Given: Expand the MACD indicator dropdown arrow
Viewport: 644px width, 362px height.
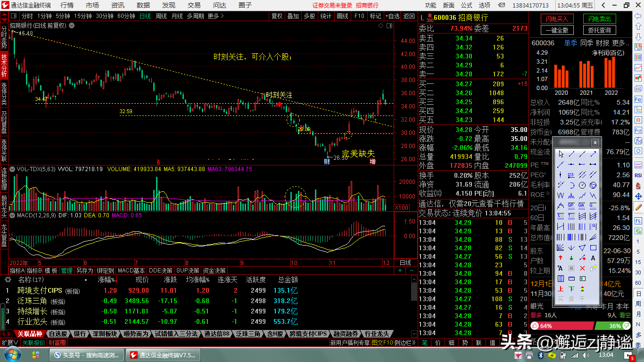Looking at the screenshot, I should tap(13, 215).
